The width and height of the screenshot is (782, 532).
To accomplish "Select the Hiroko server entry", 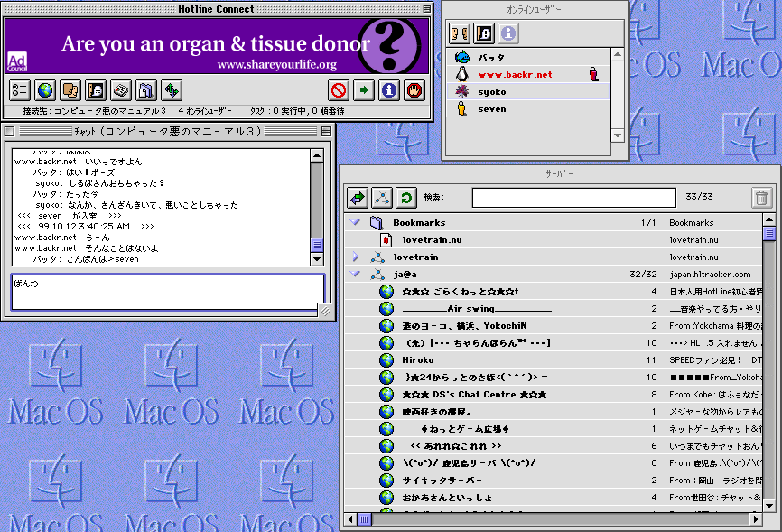I will 417,360.
